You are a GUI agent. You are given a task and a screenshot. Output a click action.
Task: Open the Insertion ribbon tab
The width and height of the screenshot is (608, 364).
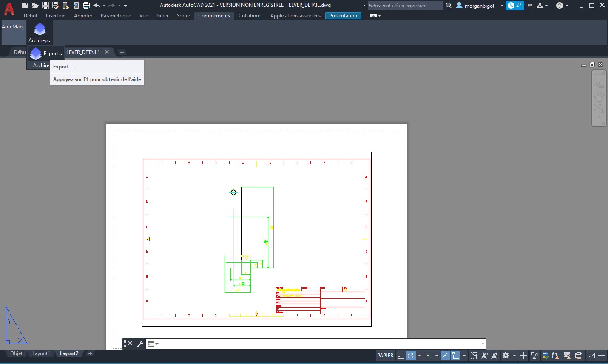(56, 16)
